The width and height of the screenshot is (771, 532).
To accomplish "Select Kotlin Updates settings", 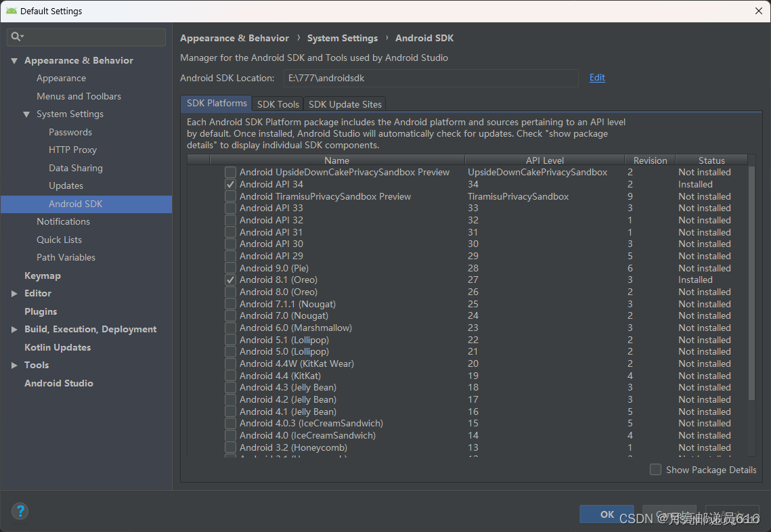I will [x=58, y=348].
